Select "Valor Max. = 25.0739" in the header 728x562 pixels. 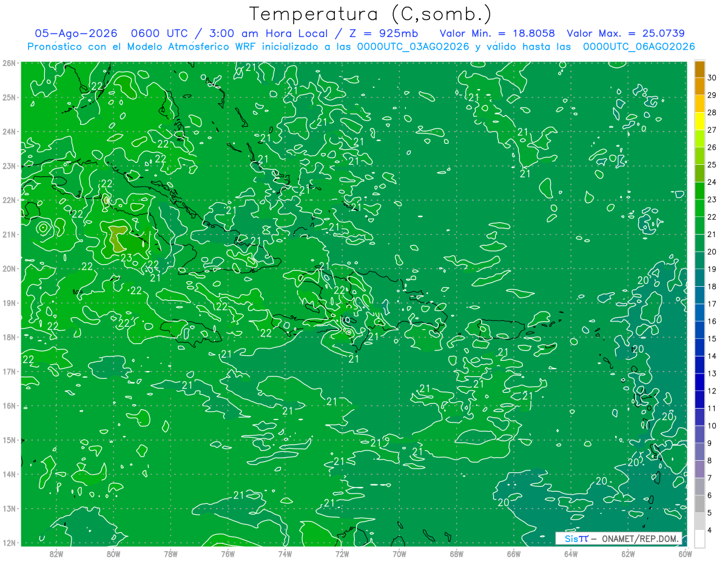point(625,34)
